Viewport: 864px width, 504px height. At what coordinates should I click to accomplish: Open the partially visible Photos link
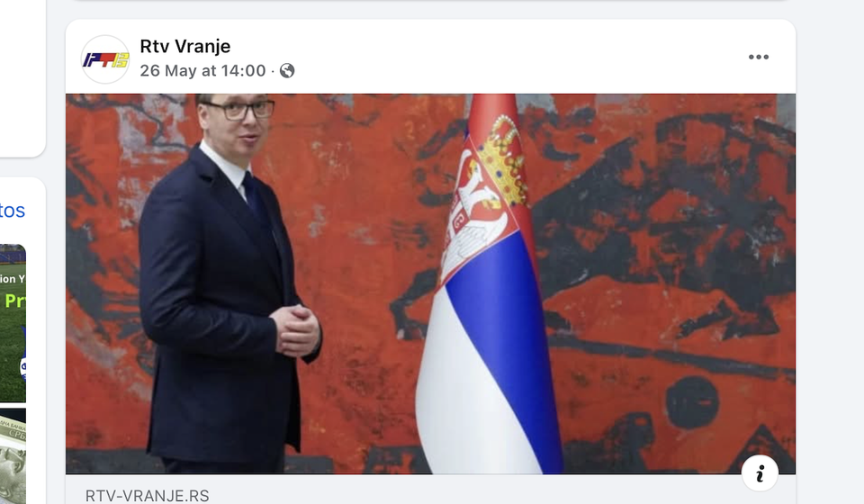click(12, 211)
